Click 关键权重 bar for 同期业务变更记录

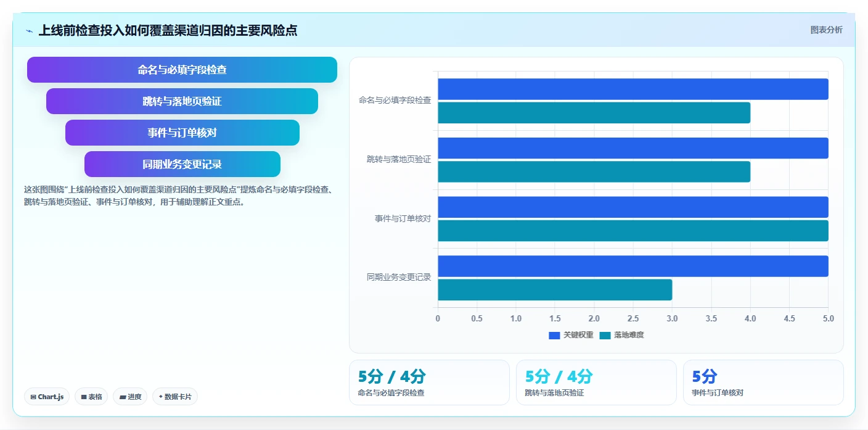[633, 266]
